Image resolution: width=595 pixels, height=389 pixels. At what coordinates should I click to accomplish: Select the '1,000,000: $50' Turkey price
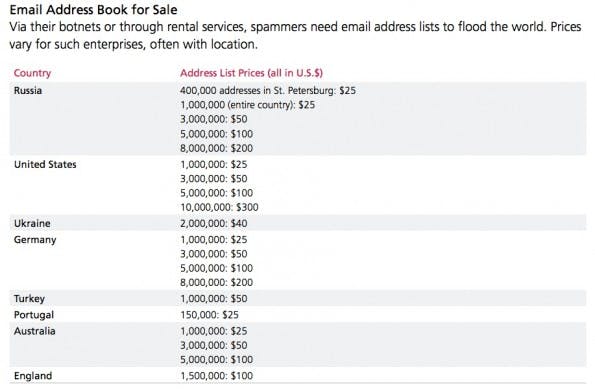[214, 299]
